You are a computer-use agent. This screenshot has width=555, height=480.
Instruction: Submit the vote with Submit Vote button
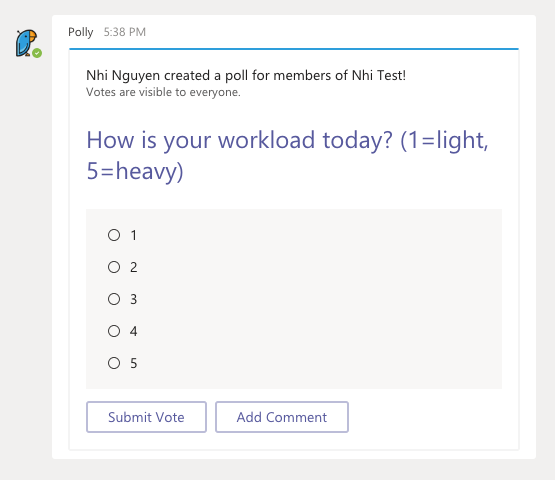pos(146,417)
